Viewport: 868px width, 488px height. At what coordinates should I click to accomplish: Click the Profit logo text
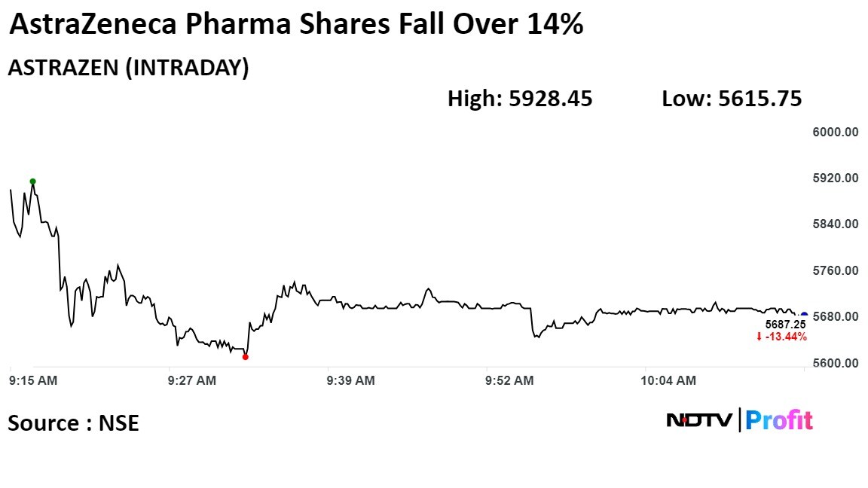(x=779, y=420)
